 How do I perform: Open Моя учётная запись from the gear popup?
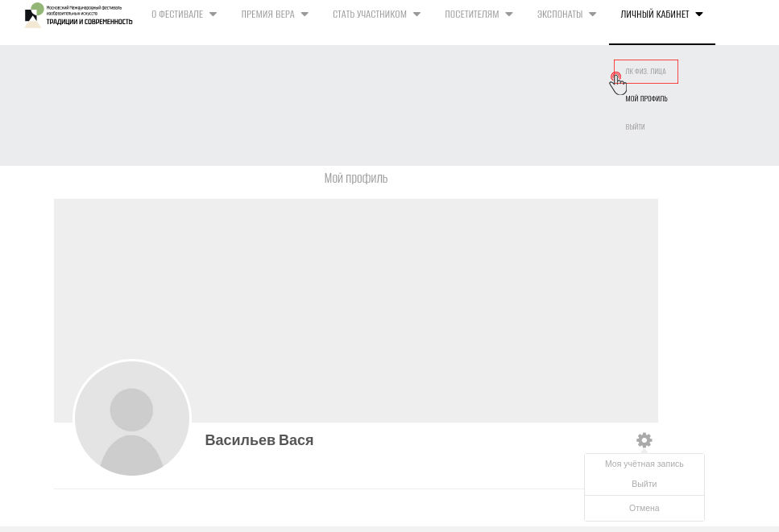click(x=644, y=464)
